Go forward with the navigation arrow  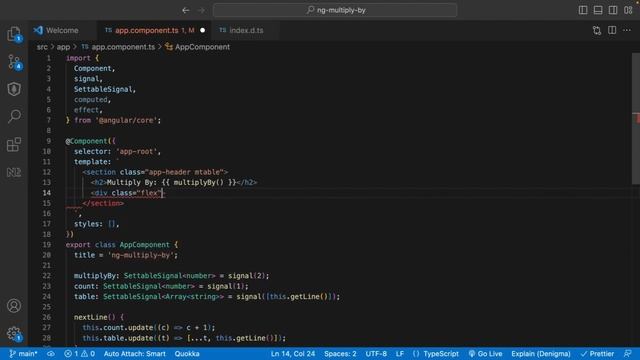tap(202, 10)
